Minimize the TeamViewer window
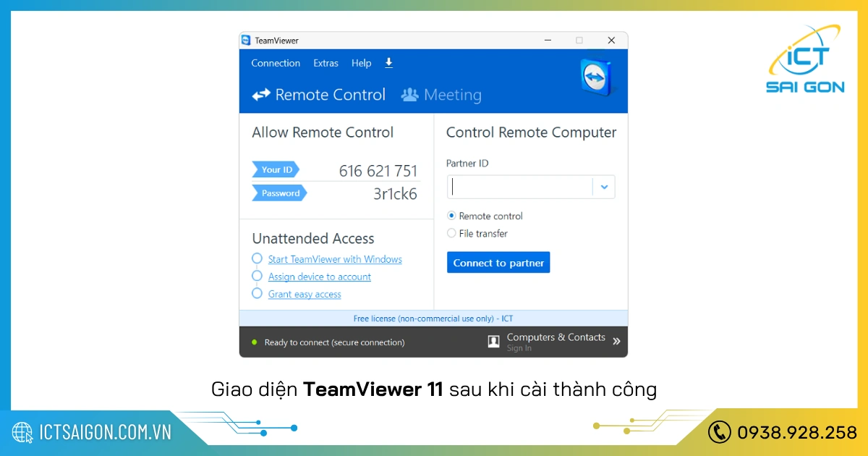Viewport: 868px width, 456px height. (x=547, y=41)
